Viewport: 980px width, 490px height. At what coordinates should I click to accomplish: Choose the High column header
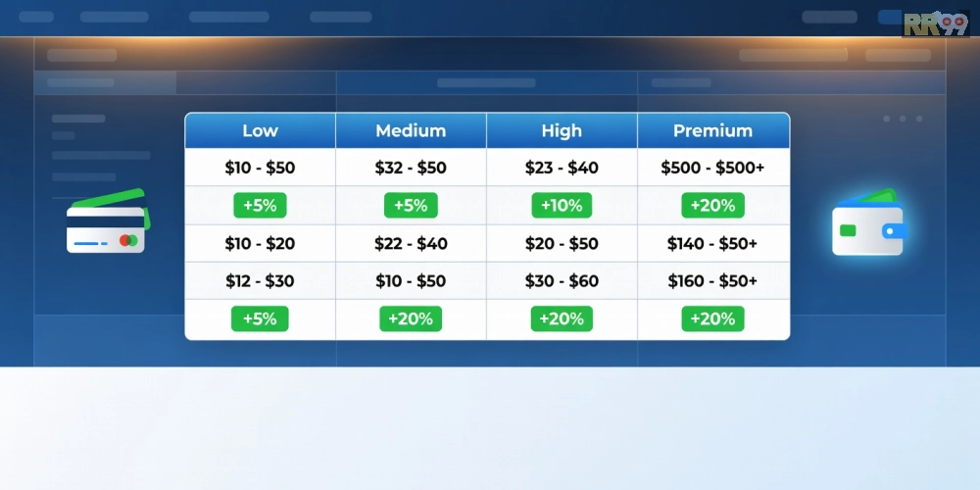tap(562, 130)
